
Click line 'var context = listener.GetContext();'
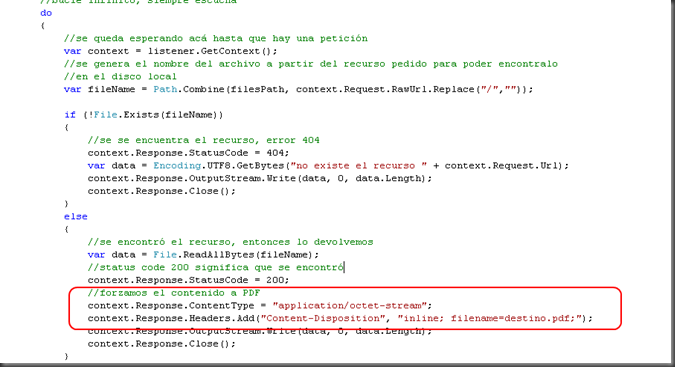click(x=170, y=51)
